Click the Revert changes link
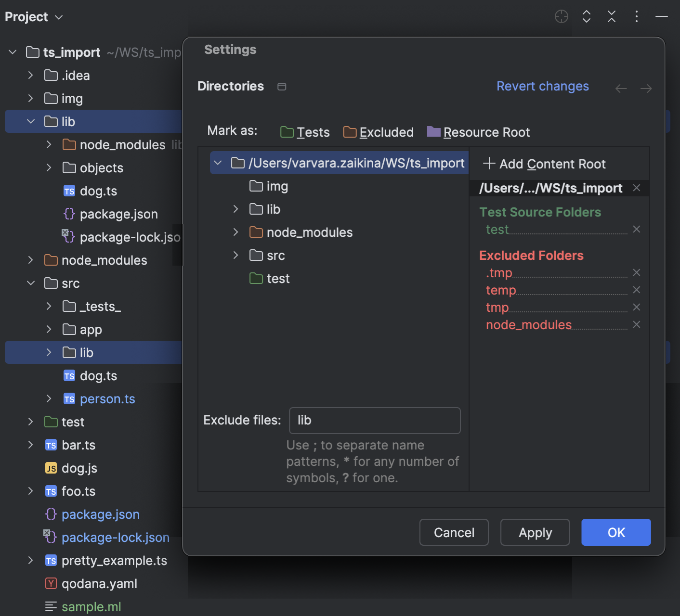Screen dimensions: 680x616 pyautogui.click(x=542, y=86)
